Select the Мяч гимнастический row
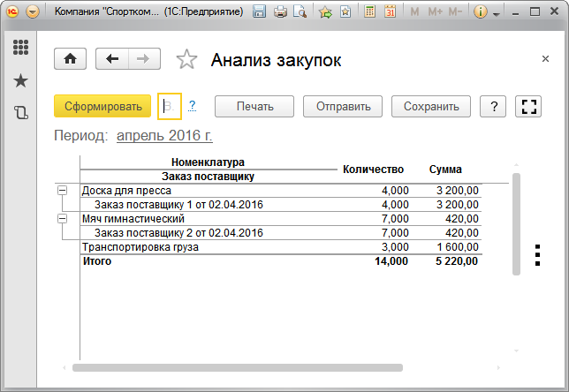This screenshot has height=392, width=569. (x=281, y=219)
